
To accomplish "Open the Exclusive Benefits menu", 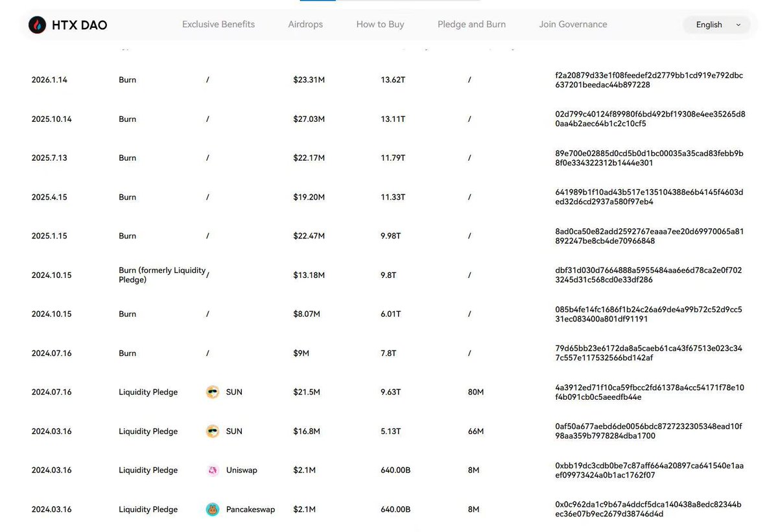I will click(x=218, y=24).
